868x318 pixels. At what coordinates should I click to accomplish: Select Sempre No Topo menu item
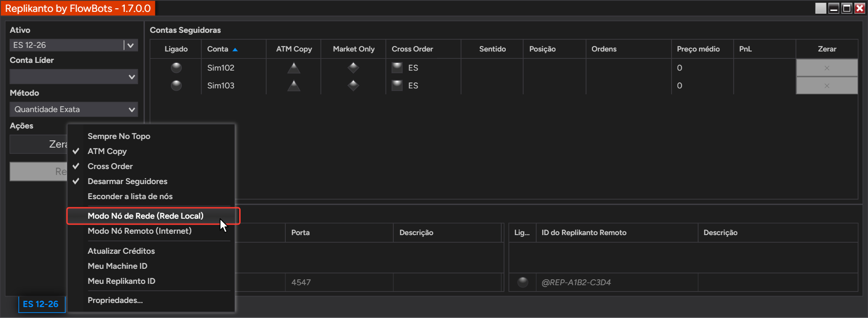pos(151,136)
